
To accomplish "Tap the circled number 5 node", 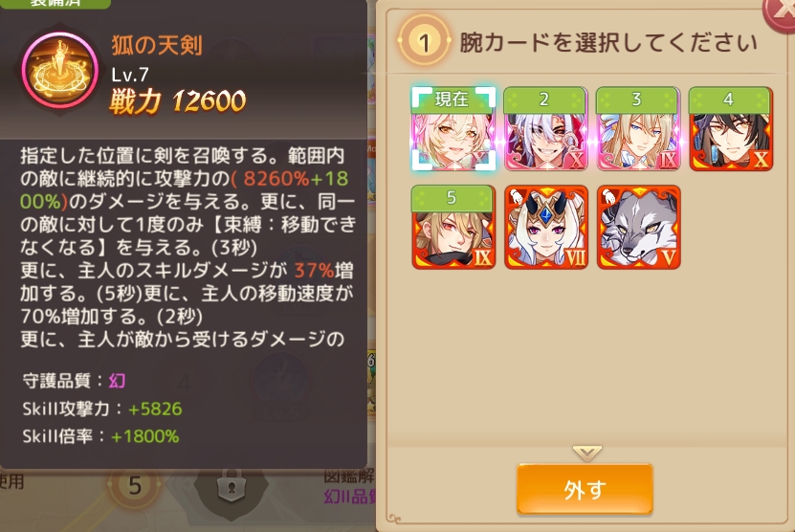I will point(134,486).
